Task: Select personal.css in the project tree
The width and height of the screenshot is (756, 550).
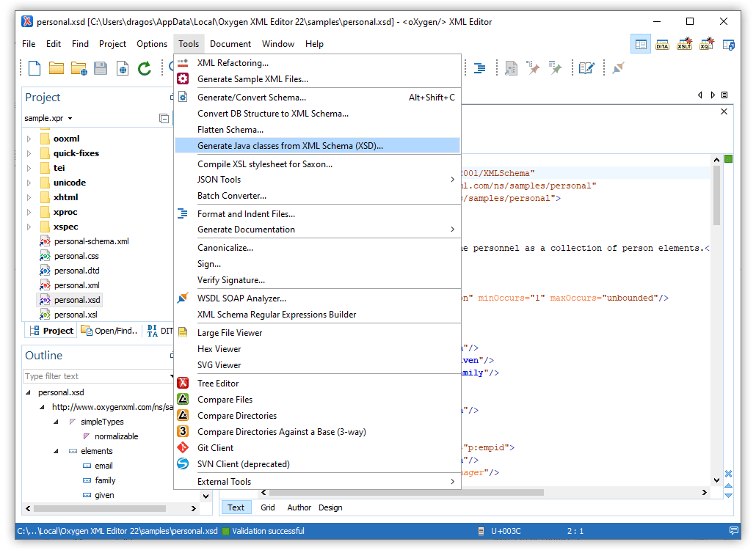Action: point(76,256)
